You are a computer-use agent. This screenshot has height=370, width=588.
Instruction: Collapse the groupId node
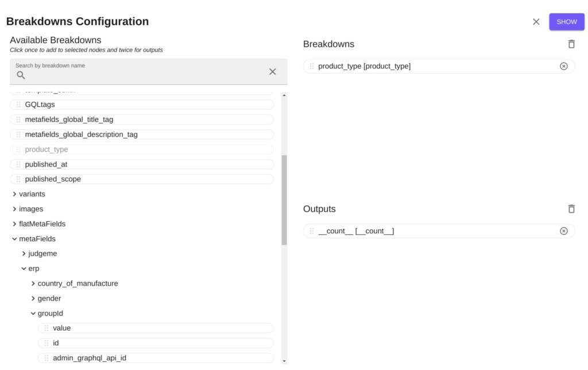[x=33, y=313]
